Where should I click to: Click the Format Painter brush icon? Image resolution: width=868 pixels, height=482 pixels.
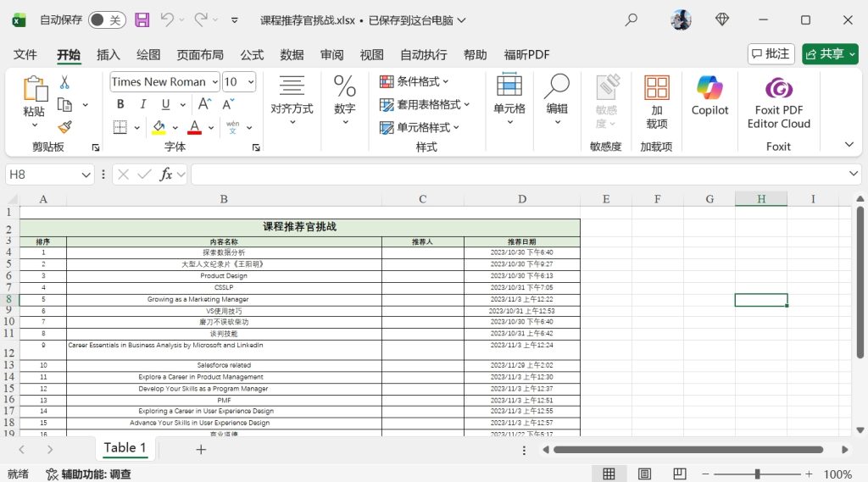point(65,127)
